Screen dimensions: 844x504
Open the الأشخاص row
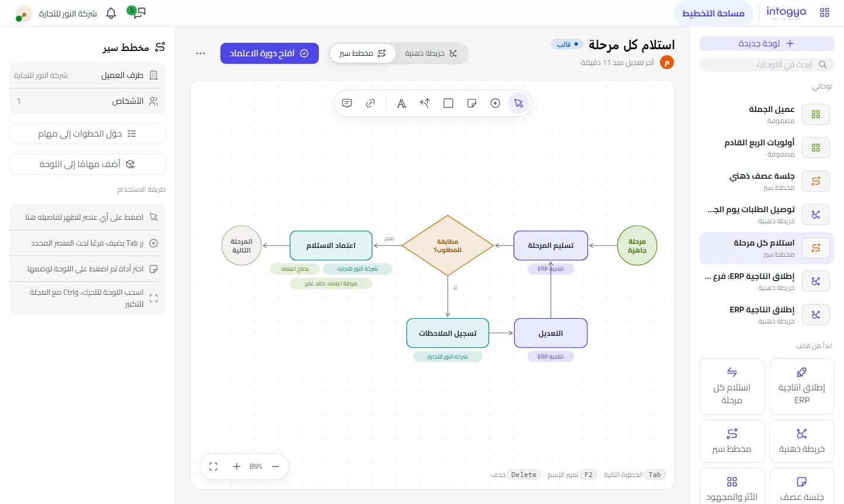87,101
